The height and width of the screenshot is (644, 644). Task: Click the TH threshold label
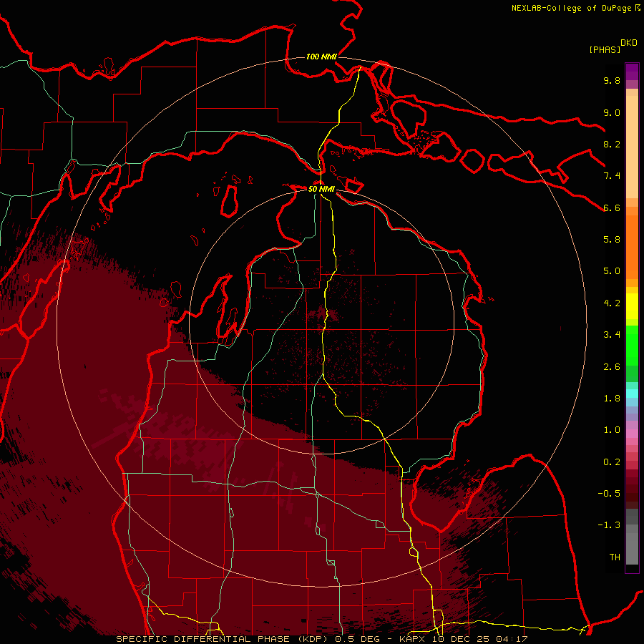coord(615,557)
